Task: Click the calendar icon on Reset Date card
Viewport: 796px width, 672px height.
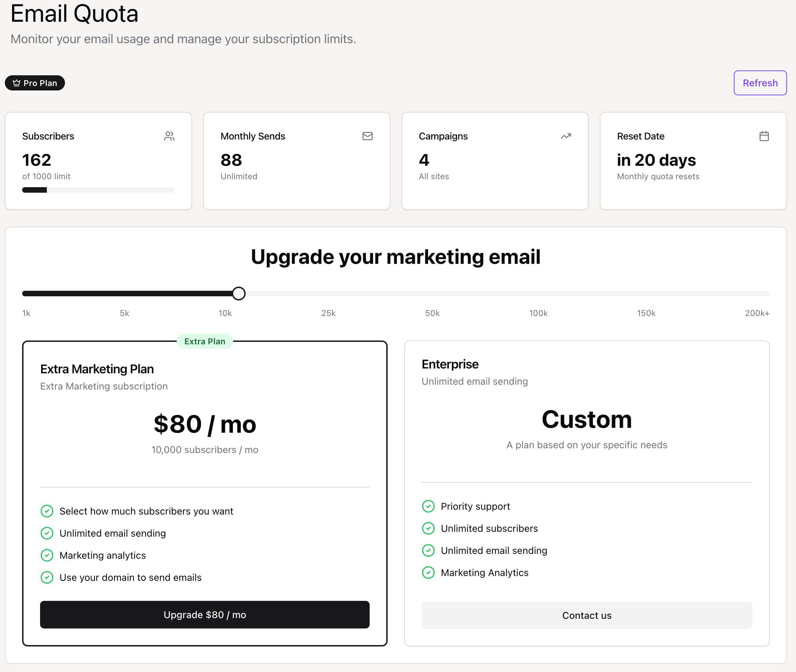Action: pos(764,136)
